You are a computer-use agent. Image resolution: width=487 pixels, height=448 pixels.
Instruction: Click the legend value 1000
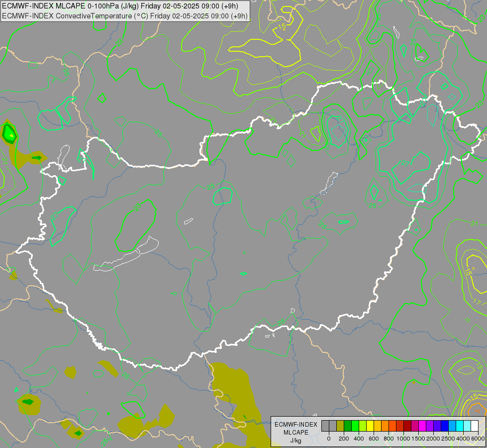coord(403,439)
